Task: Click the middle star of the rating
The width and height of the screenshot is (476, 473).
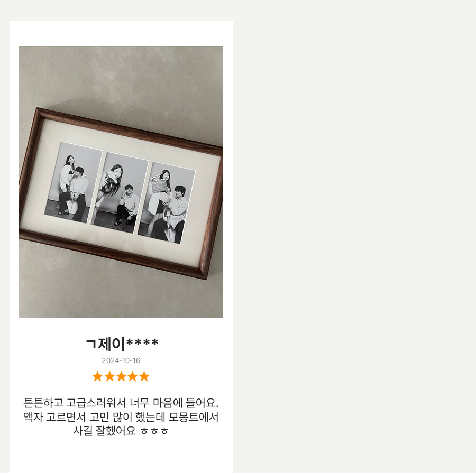Action: click(121, 376)
